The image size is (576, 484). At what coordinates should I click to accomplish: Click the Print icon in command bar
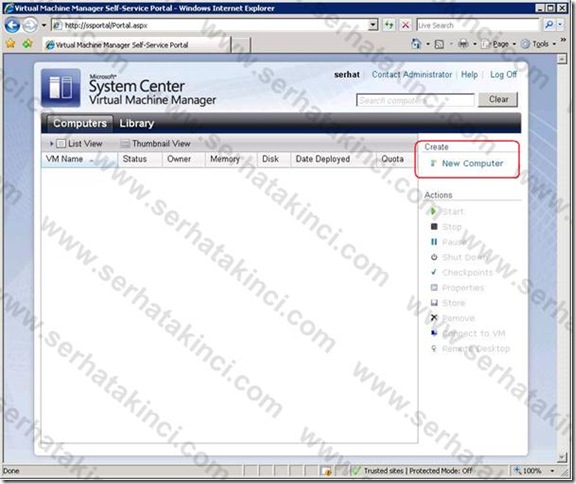[x=463, y=44]
